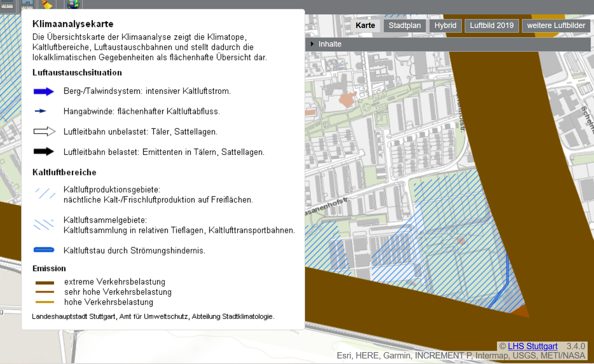This screenshot has height=364, width=594.
Task: Open the globe overview map tool
Action: [x=72, y=4]
